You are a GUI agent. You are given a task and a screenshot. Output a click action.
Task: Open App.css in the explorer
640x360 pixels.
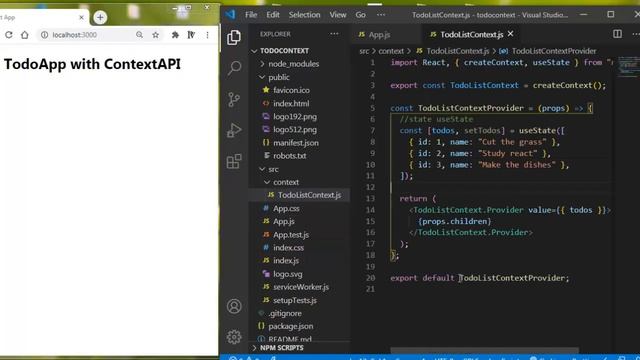[286, 208]
